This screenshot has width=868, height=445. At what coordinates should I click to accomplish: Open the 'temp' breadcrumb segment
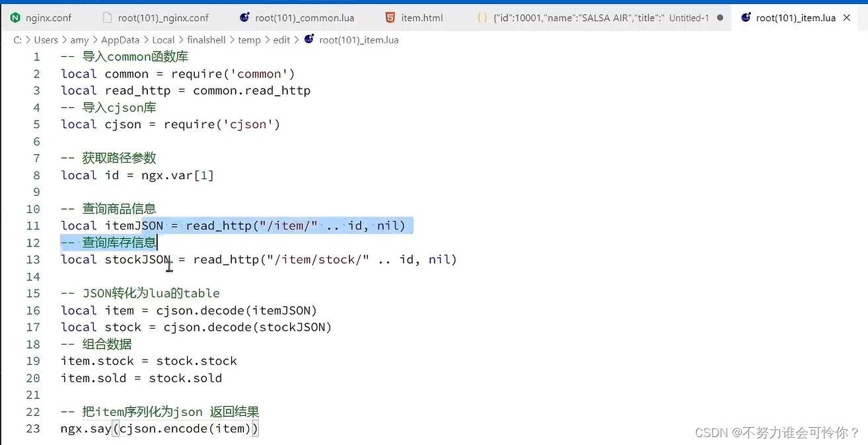click(249, 40)
